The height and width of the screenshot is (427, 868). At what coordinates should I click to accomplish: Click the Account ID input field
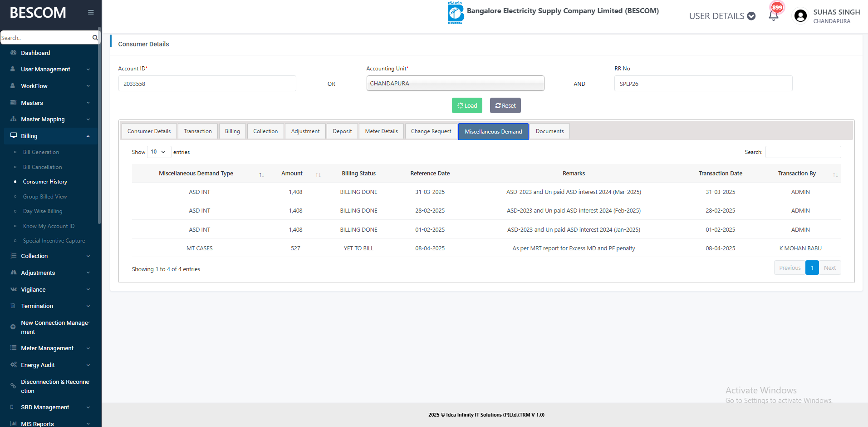coord(207,84)
